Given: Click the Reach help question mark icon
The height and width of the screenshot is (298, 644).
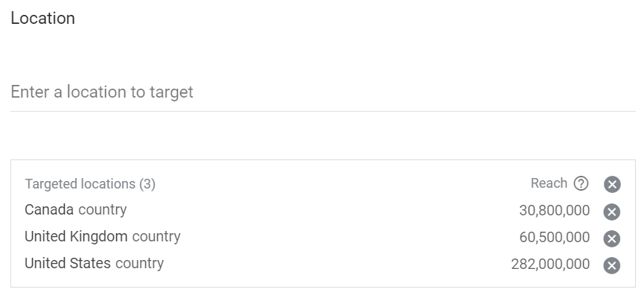Looking at the screenshot, I should click(x=581, y=183).
